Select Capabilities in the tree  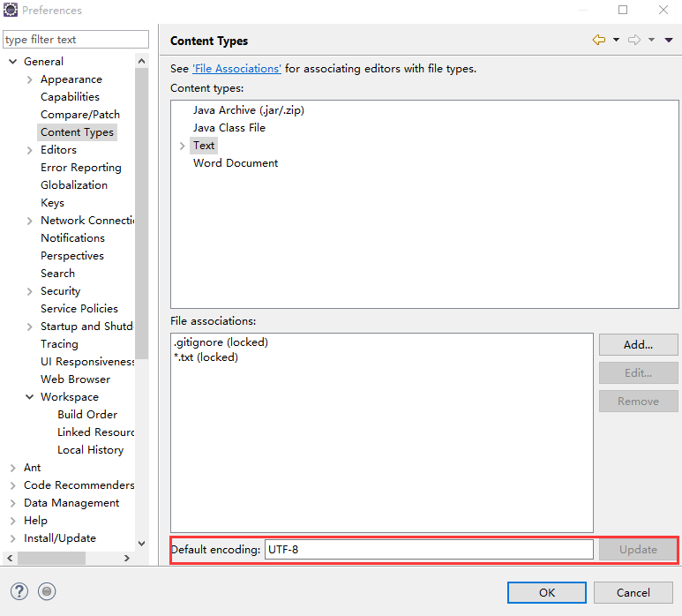click(x=70, y=96)
